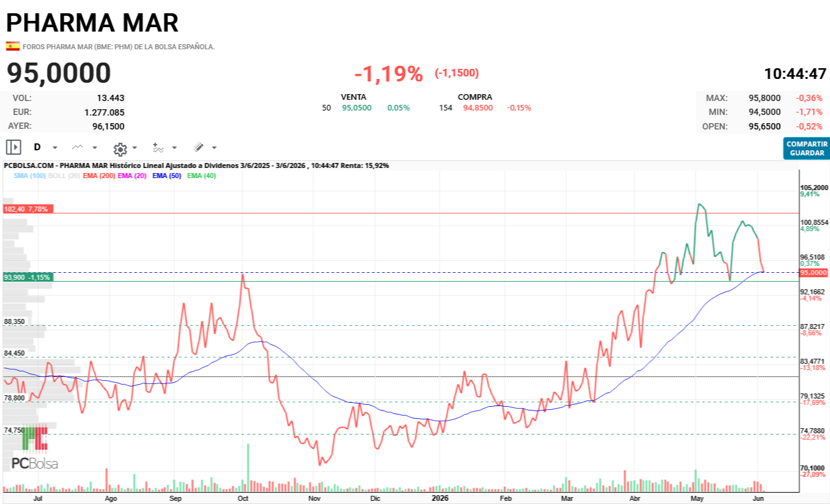Click the 79,1325 price axis label
Screen dimensions: 830x504
(814, 396)
